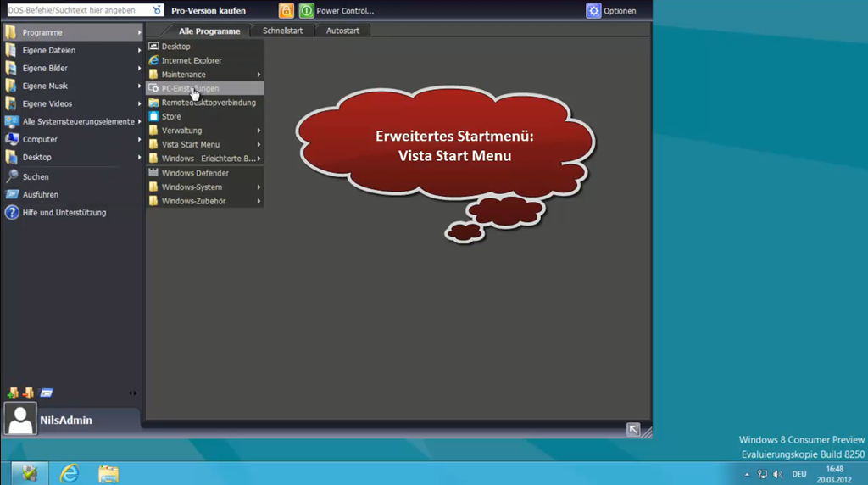The image size is (868, 485).
Task: Expand the Eigene Videos submenu
Action: click(140, 103)
